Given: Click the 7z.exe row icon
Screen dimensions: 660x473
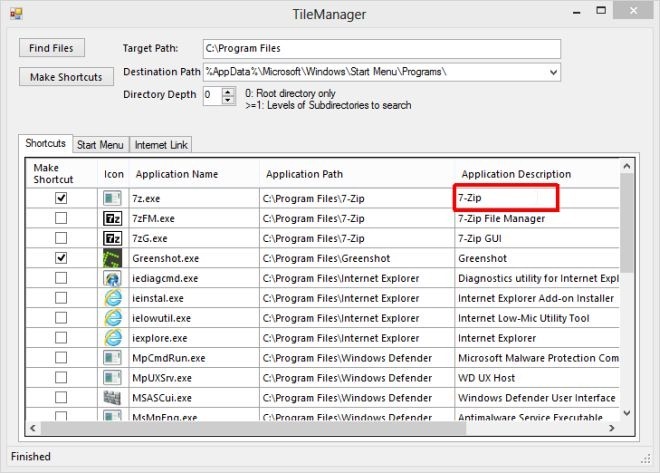Looking at the screenshot, I should tap(112, 198).
